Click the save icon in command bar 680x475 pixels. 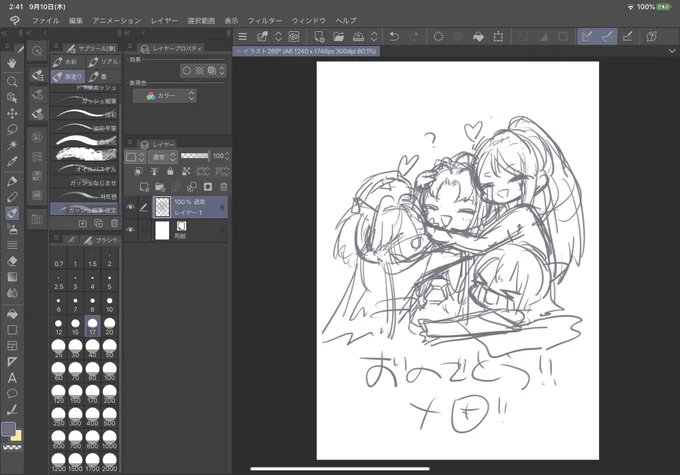click(358, 36)
